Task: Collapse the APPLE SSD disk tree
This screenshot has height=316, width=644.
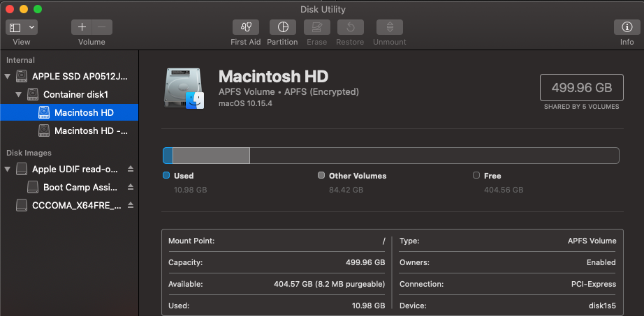Action: [x=8, y=76]
